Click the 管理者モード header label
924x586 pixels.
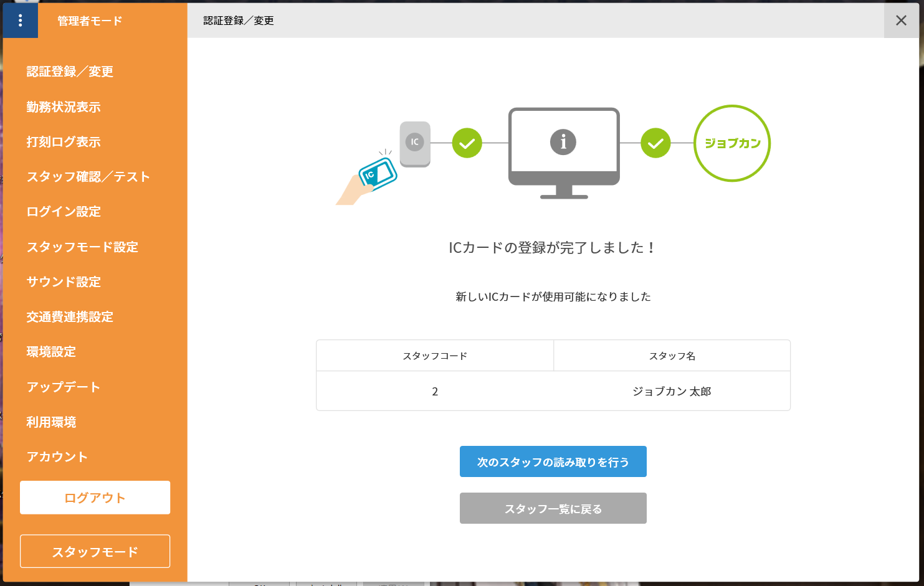pos(90,21)
